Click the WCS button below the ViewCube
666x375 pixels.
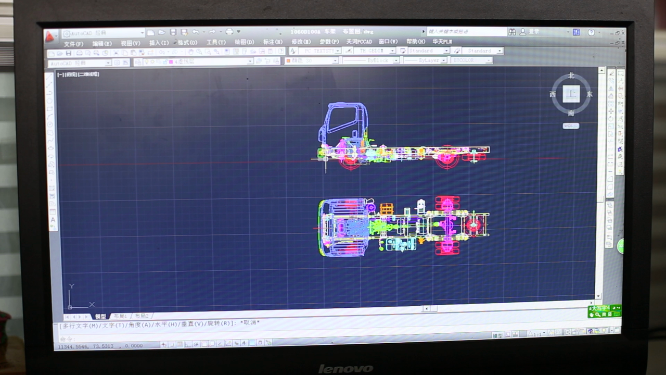click(571, 126)
